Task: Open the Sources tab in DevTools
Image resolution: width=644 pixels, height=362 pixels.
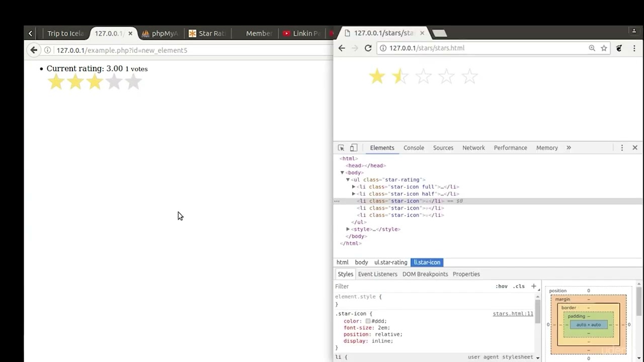Action: [x=443, y=148]
